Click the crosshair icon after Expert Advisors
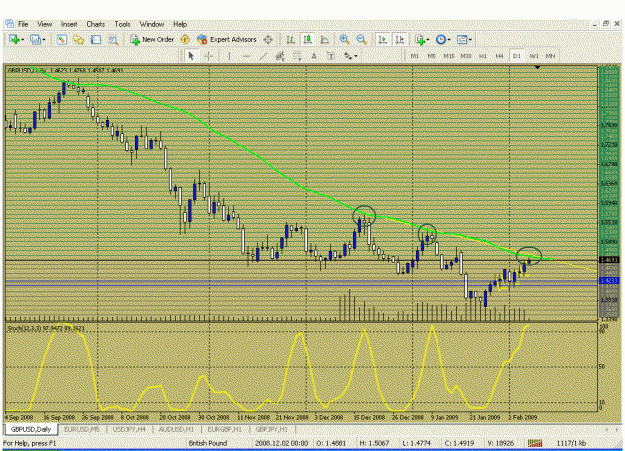The image size is (625, 451). click(x=268, y=39)
